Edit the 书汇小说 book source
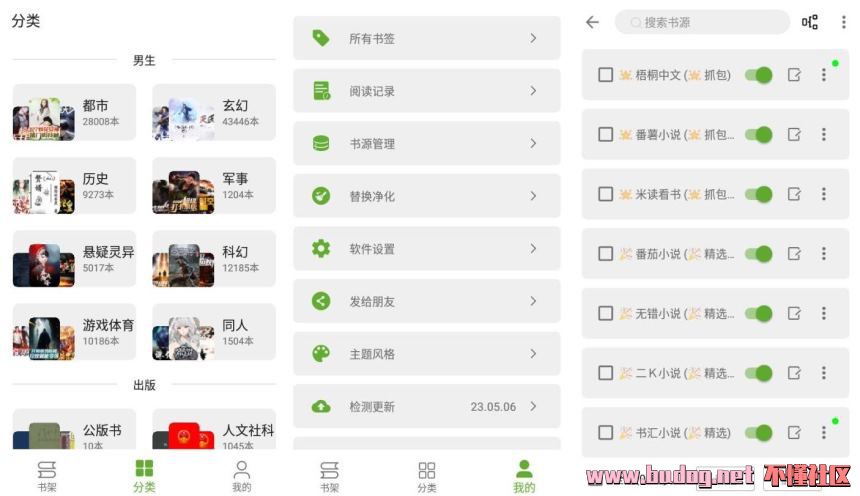Screen dimensions: 860x496 coord(794,432)
